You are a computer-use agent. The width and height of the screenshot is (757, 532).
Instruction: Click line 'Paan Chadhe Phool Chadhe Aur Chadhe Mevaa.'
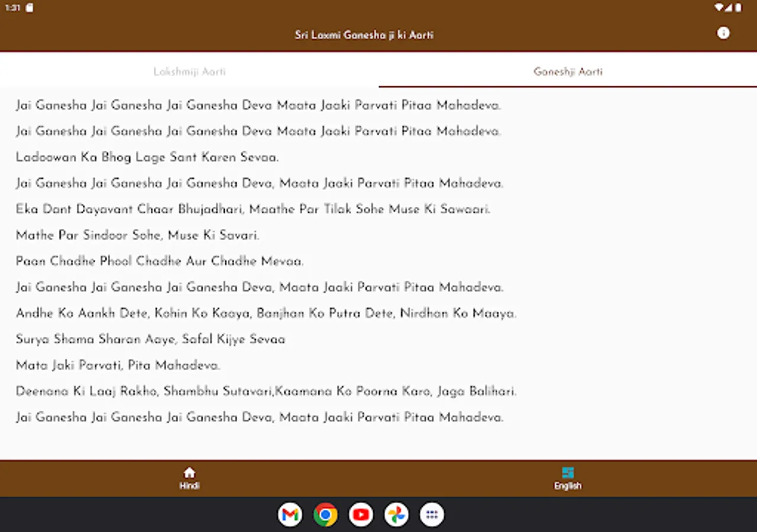pyautogui.click(x=160, y=261)
